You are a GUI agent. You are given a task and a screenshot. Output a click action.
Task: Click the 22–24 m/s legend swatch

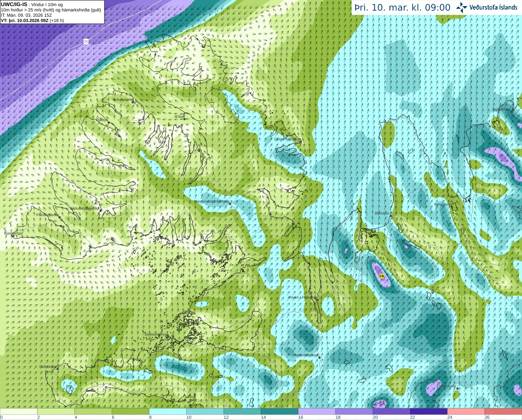click(429, 411)
